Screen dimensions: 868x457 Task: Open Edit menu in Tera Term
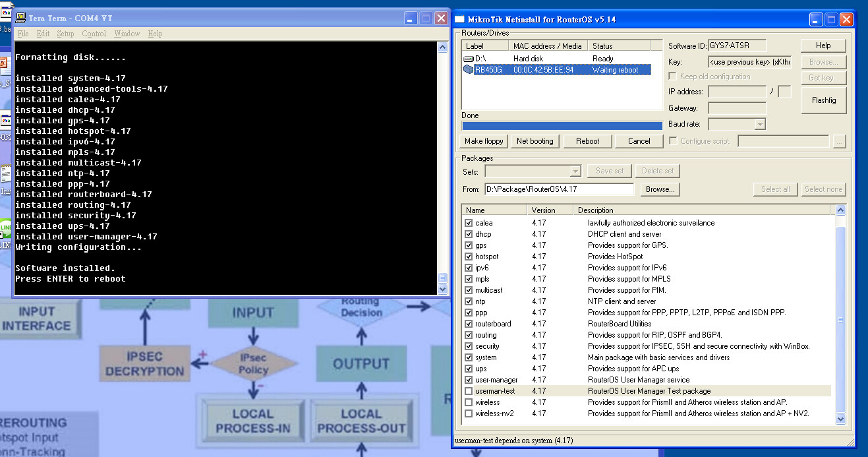pyautogui.click(x=43, y=34)
